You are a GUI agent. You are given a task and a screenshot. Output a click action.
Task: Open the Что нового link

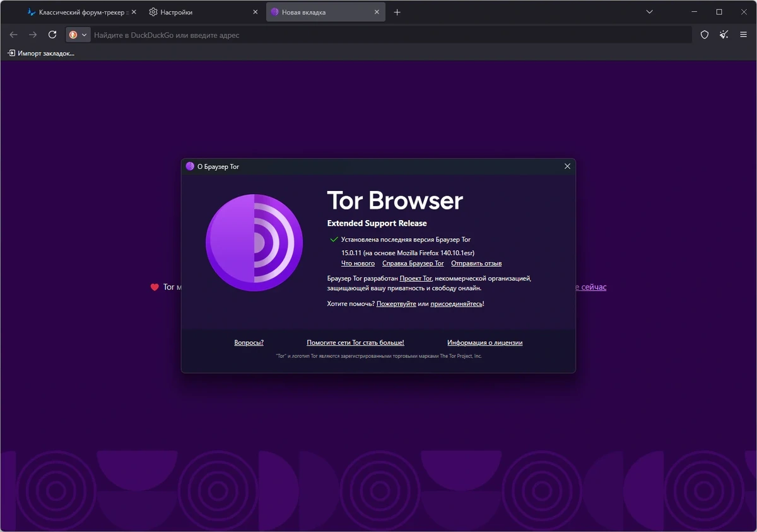[x=358, y=263]
